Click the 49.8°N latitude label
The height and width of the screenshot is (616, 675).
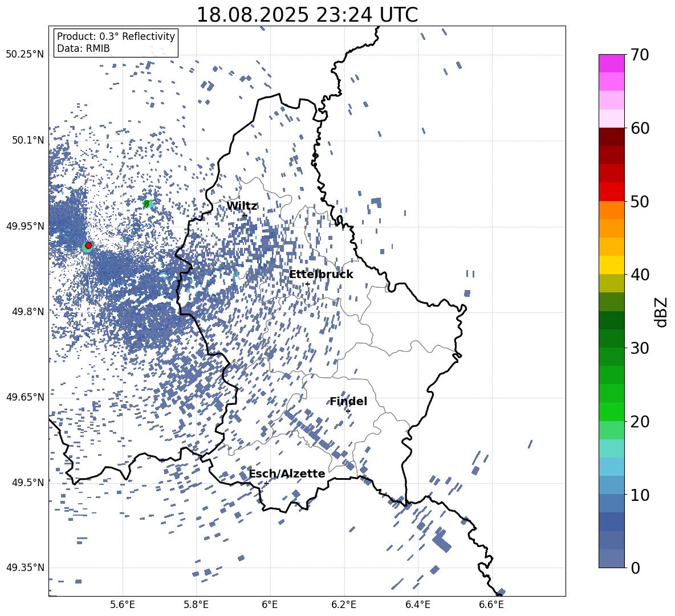[x=27, y=312]
